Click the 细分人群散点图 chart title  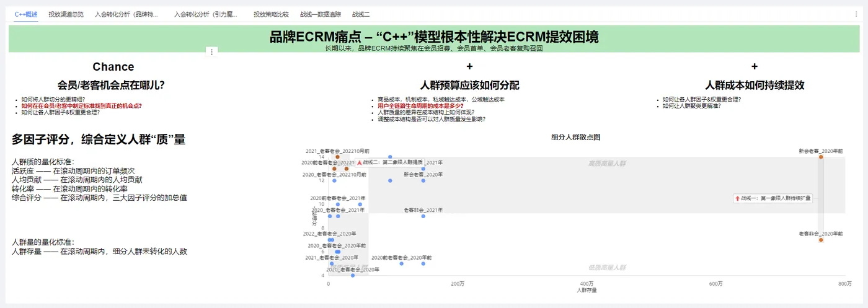pos(575,137)
